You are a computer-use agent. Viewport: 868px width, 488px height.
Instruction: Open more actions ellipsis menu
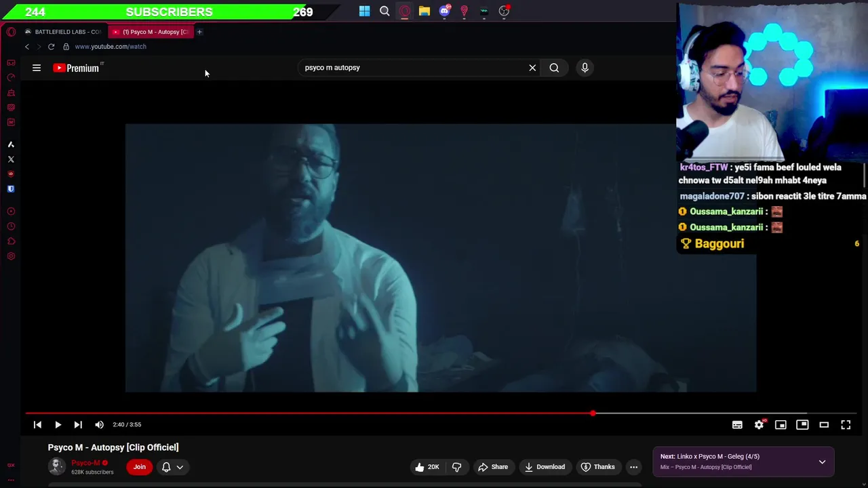coord(633,467)
